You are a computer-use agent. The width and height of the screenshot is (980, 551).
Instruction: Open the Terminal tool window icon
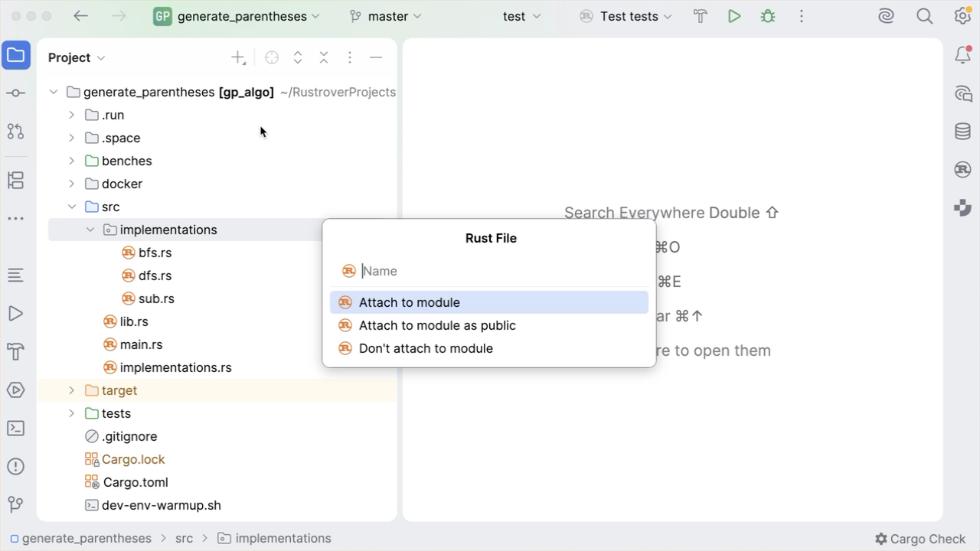15,429
